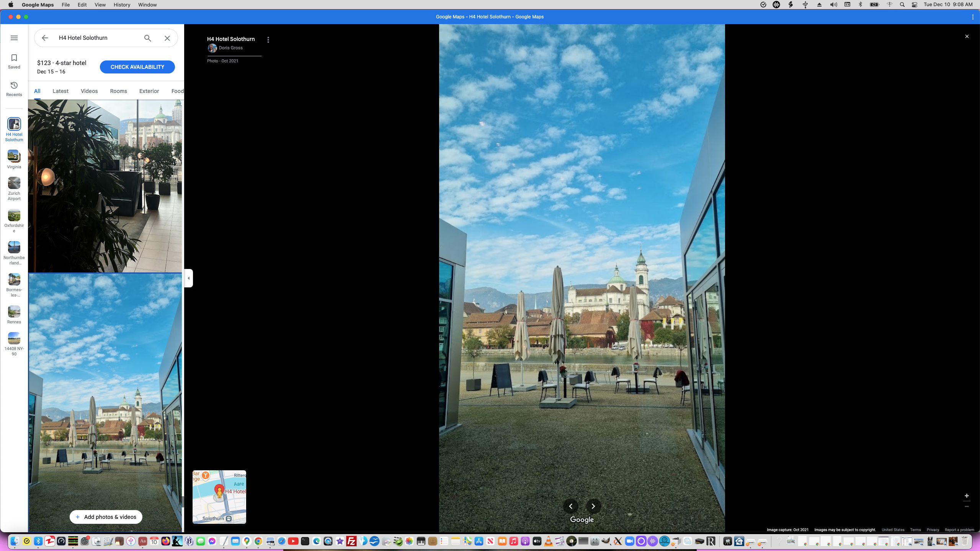
Task: Click Add photos & videos
Action: tap(106, 517)
